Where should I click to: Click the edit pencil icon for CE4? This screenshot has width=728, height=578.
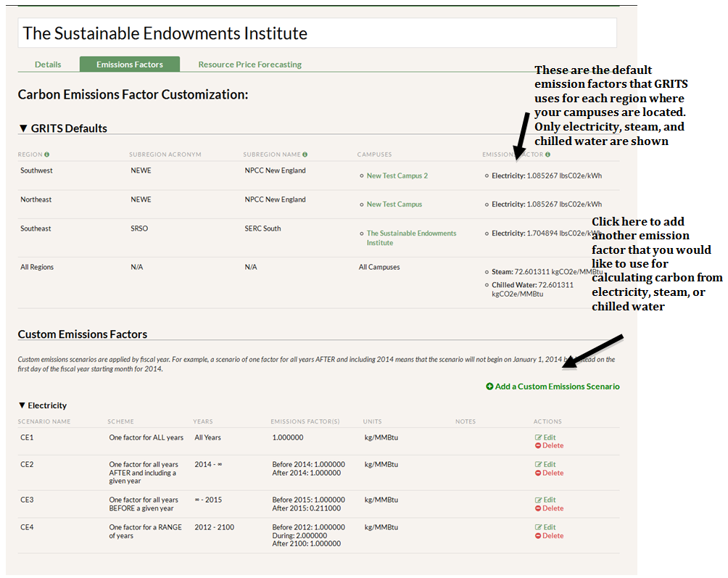pyautogui.click(x=538, y=527)
